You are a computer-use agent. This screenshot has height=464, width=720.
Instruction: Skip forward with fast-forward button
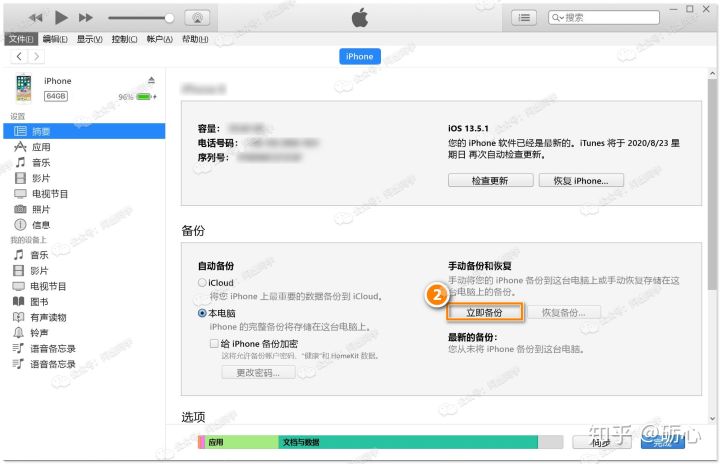coord(85,18)
